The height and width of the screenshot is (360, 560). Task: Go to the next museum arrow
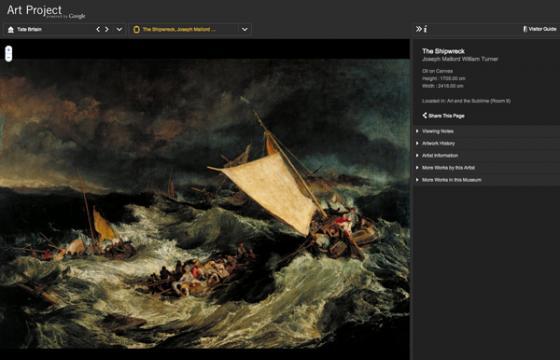coord(107,29)
